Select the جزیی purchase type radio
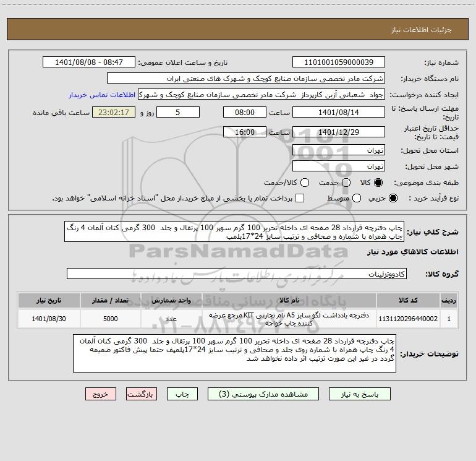The image size is (476, 461). click(393, 198)
